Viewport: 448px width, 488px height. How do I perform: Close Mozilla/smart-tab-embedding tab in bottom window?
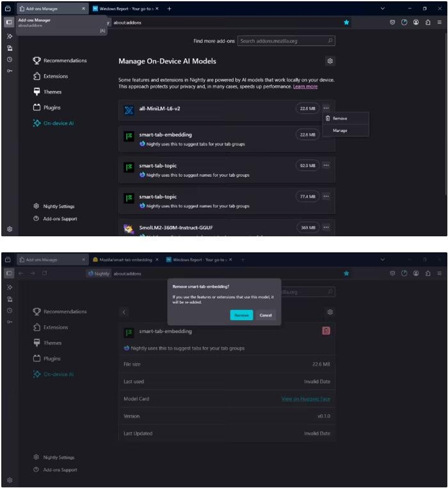click(x=157, y=259)
